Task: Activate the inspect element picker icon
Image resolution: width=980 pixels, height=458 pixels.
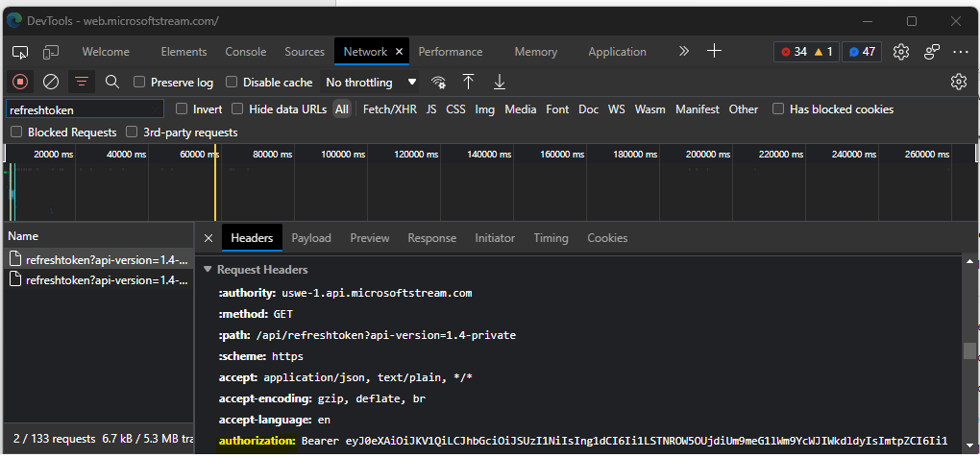Action: pos(20,52)
